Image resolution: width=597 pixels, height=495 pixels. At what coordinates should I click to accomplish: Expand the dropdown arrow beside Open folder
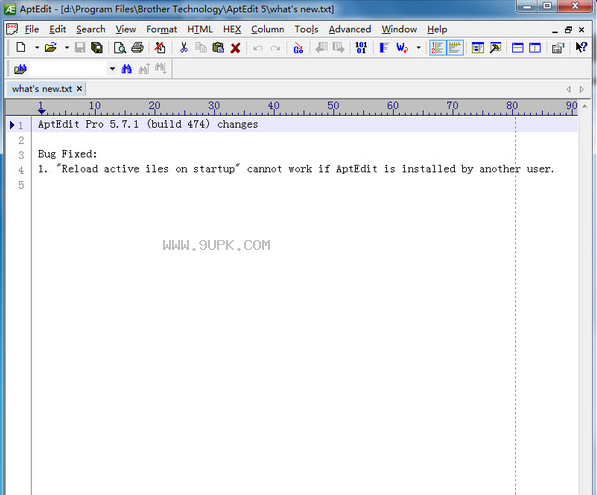point(67,48)
